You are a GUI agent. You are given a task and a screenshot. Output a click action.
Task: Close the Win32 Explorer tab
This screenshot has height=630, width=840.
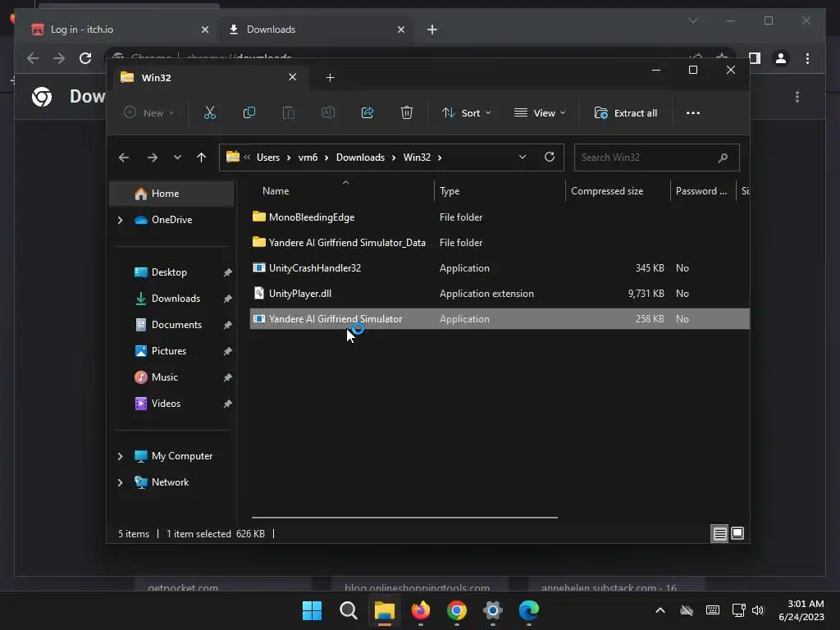(x=293, y=77)
